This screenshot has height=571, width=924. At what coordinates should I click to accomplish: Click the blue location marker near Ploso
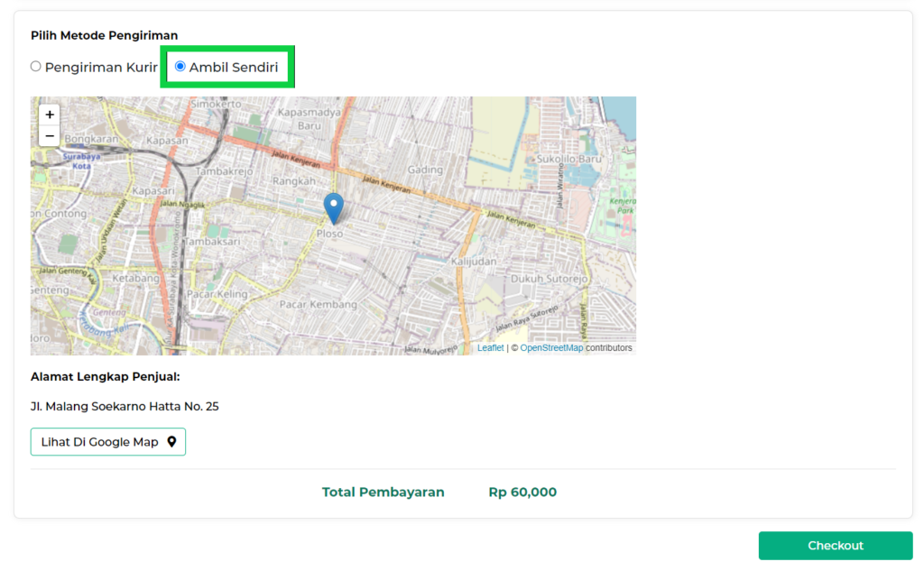tap(334, 207)
